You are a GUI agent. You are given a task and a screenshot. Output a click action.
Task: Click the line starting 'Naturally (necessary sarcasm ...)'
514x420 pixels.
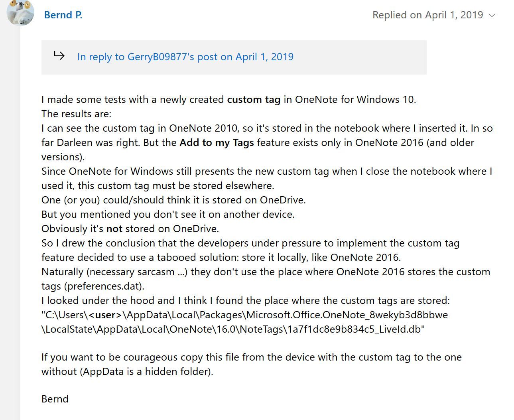point(266,272)
